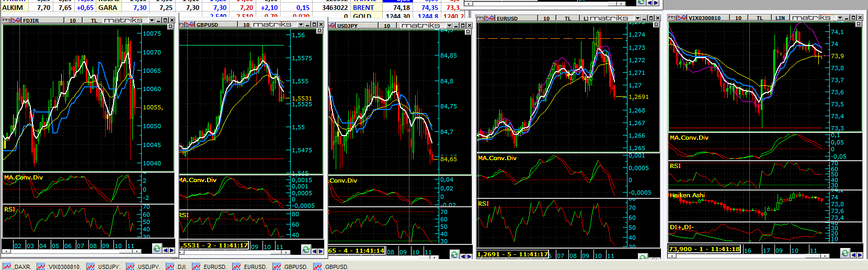
Task: Click the refresh icon below the USDJPY chart
Action: tap(455, 255)
